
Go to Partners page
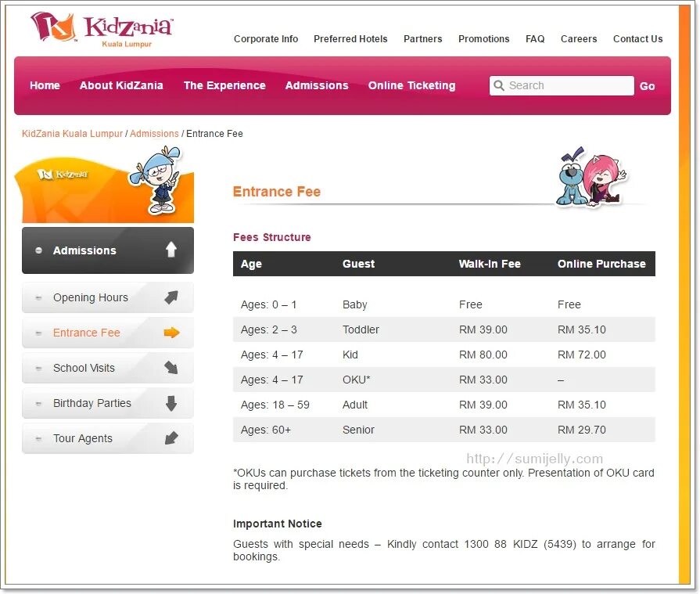point(423,39)
